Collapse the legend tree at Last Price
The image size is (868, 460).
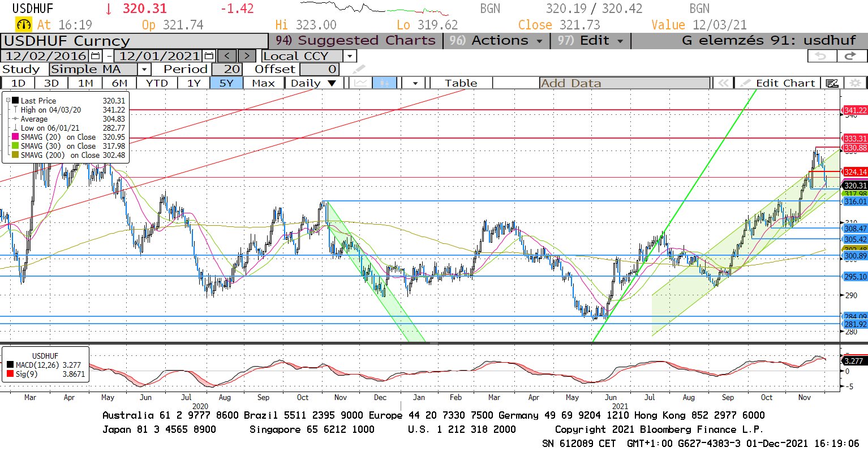(8, 101)
